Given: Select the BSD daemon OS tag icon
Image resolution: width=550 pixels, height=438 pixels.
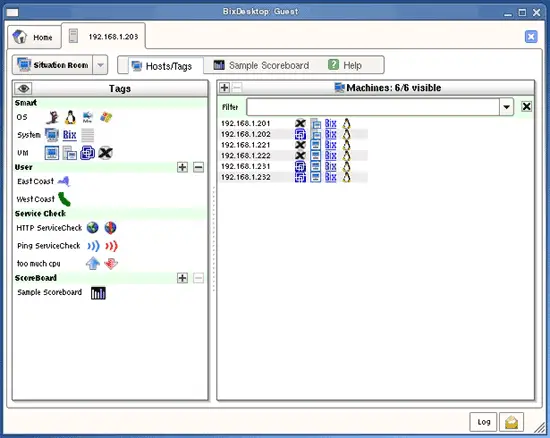Looking at the screenshot, I should (x=53, y=117).
